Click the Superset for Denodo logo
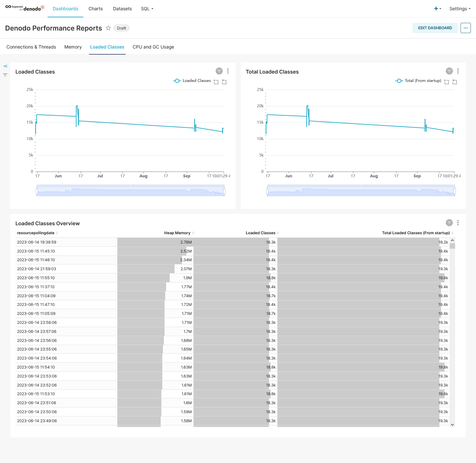Screen dimensions: 476x463 (x=25, y=8)
